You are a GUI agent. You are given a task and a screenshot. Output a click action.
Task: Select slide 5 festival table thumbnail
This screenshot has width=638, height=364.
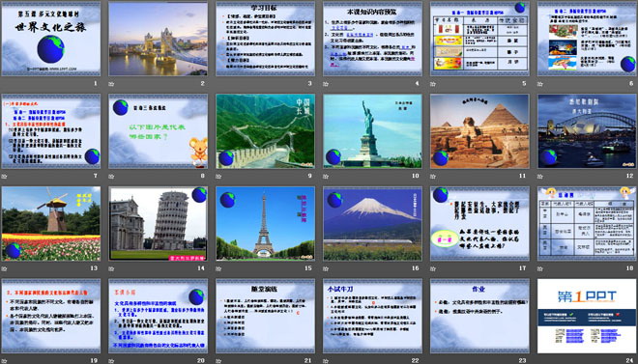[480, 39]
